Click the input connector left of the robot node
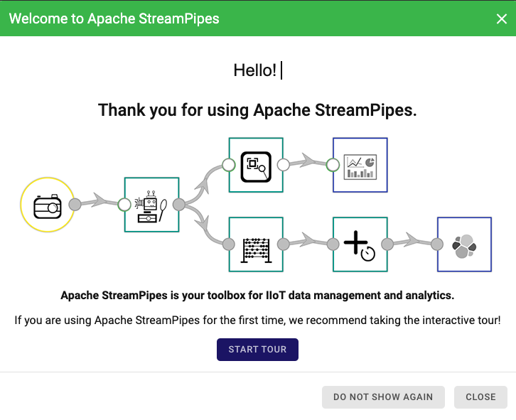This screenshot has width=516, height=420. click(124, 205)
